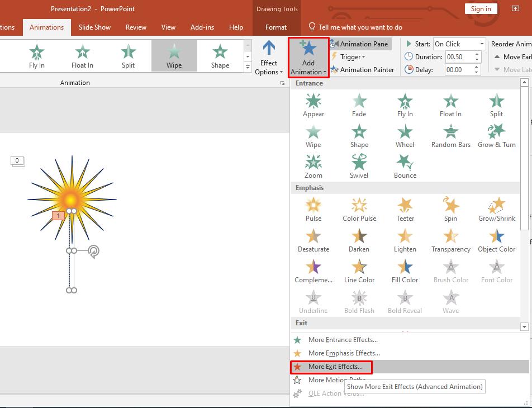This screenshot has height=408, width=532.
Task: Expand the animation gallery More arrow
Action: click(x=248, y=67)
